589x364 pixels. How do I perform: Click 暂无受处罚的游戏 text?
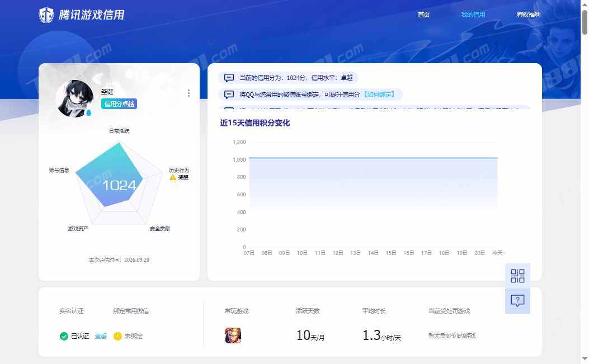[x=452, y=335]
